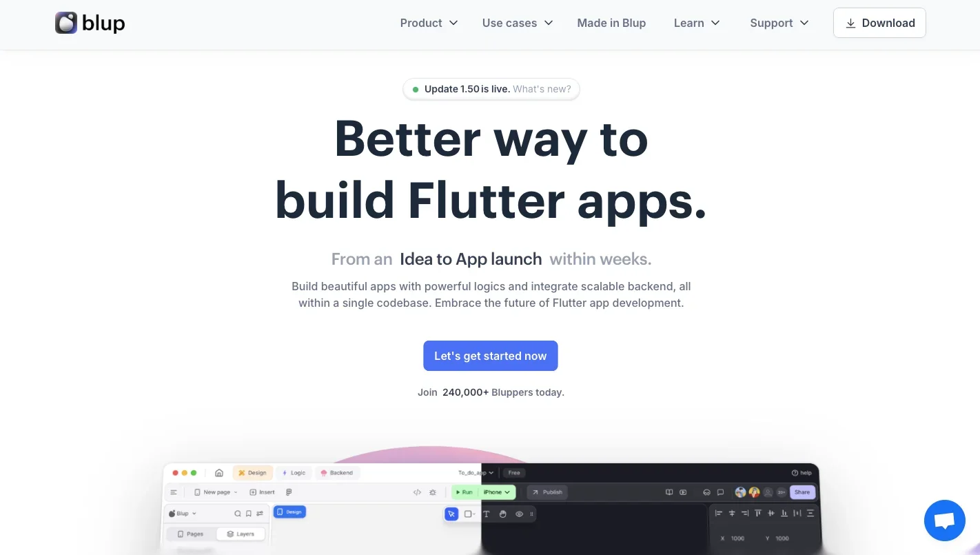Viewport: 980px width, 555px height.
Task: Click the bug debug icon
Action: click(x=433, y=492)
